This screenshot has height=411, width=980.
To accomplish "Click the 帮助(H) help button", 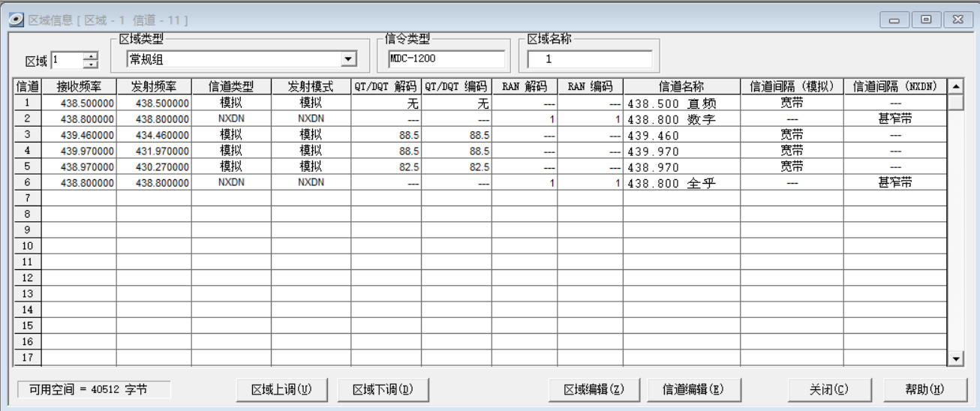I will tap(924, 389).
